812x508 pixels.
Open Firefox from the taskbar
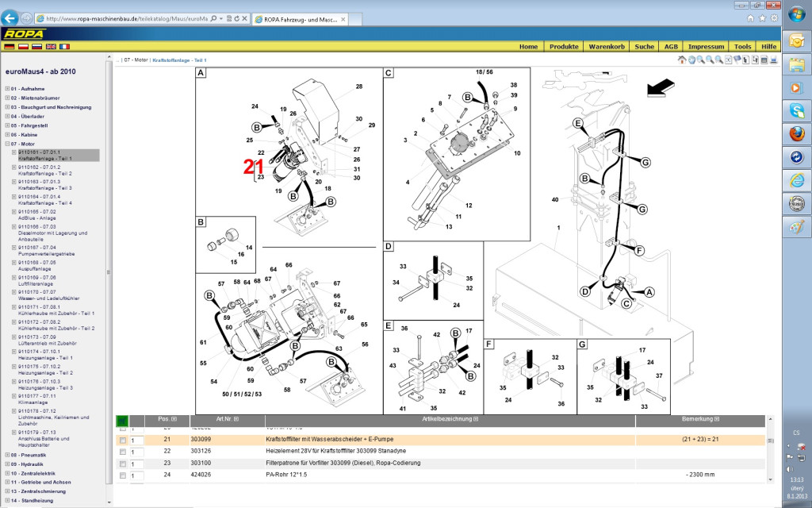coord(796,133)
